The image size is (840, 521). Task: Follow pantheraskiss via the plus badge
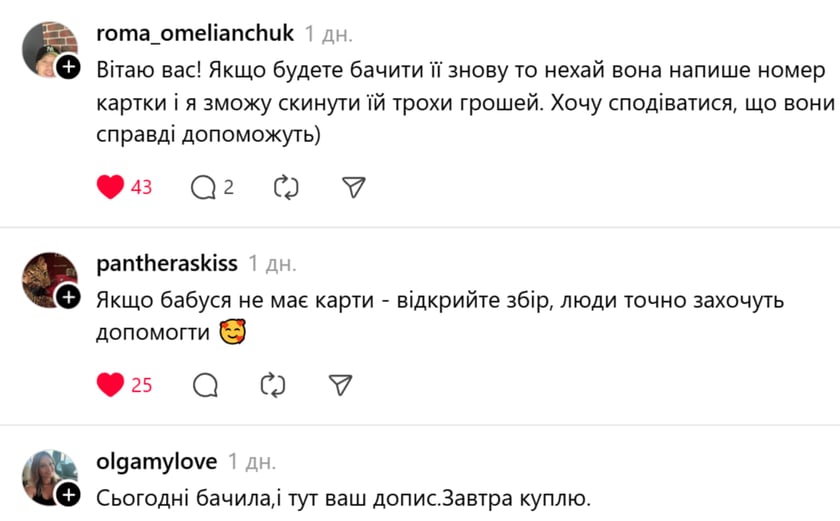point(68,297)
